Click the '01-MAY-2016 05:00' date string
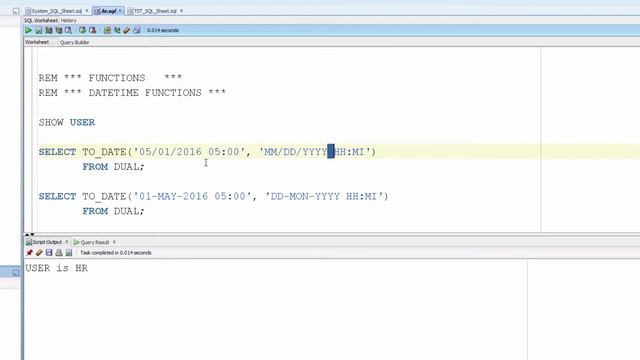The height and width of the screenshot is (360, 640). coord(192,196)
